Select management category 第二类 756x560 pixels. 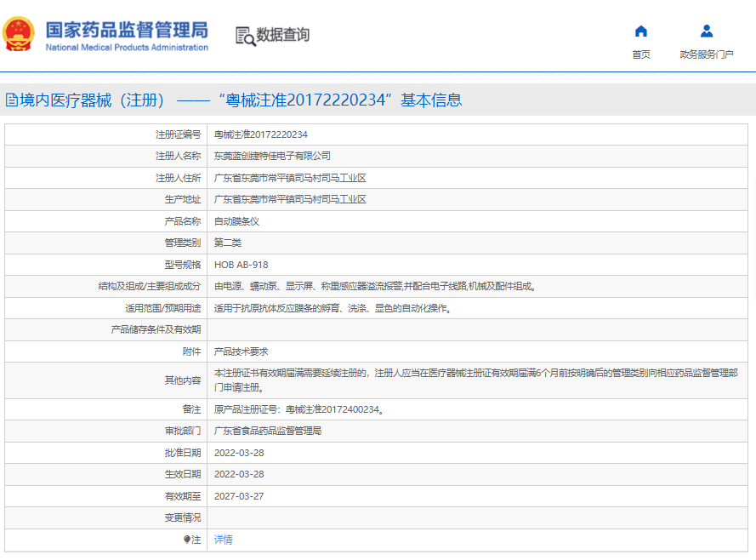228,243
